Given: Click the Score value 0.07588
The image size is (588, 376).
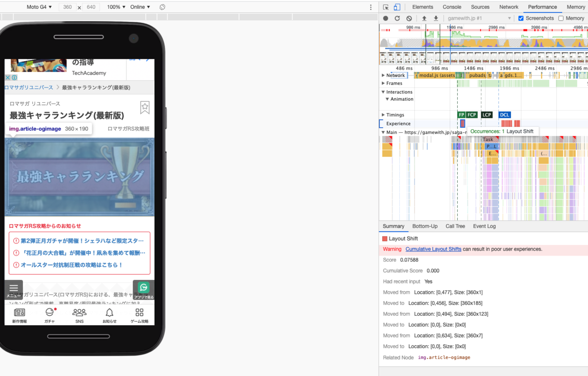Looking at the screenshot, I should pyautogui.click(x=409, y=260).
